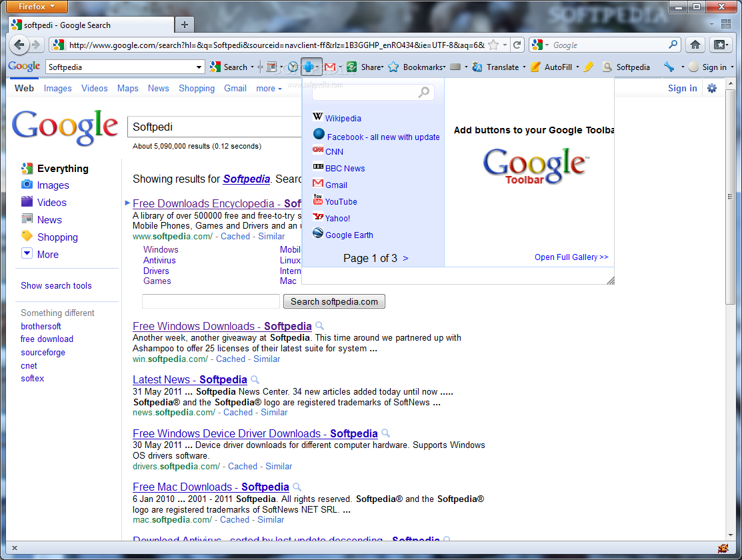Click the green Share icon in toolbar
This screenshot has height=560, width=742.
(x=351, y=67)
